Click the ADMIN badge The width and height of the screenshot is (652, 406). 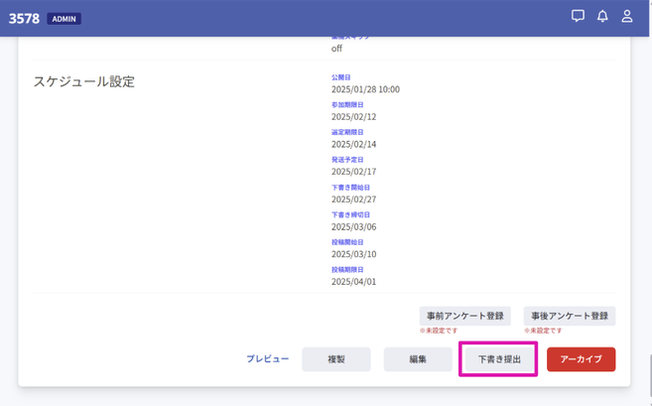(x=64, y=19)
